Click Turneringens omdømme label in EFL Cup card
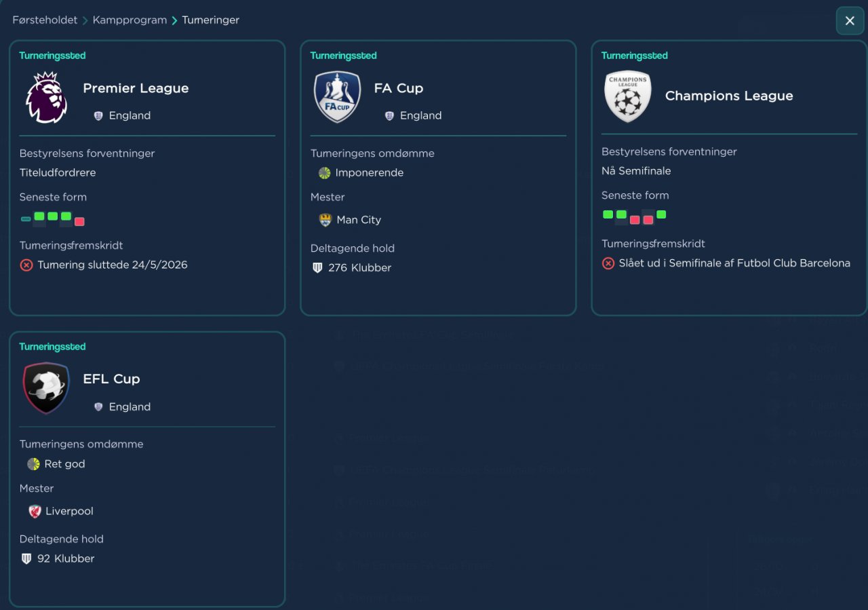This screenshot has width=868, height=610. click(x=81, y=444)
